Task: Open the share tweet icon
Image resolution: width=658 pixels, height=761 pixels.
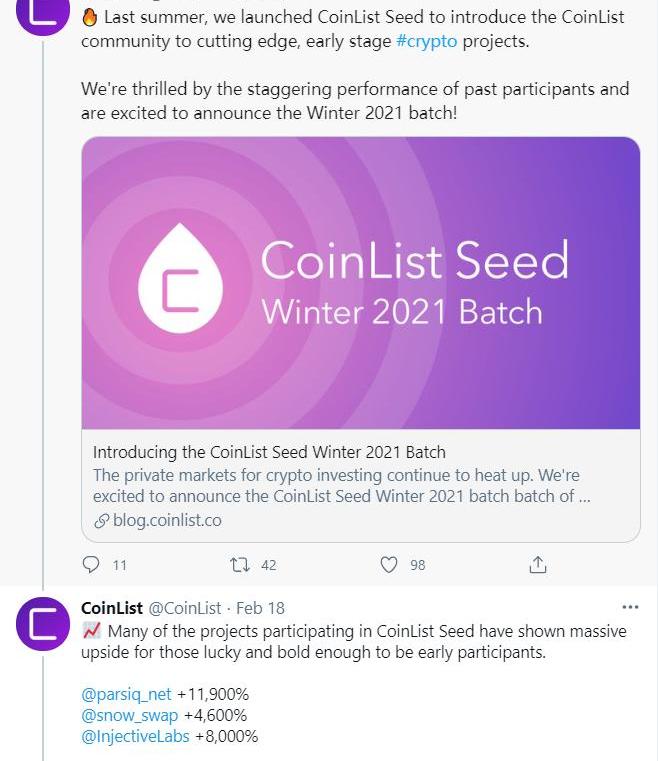Action: [x=538, y=565]
